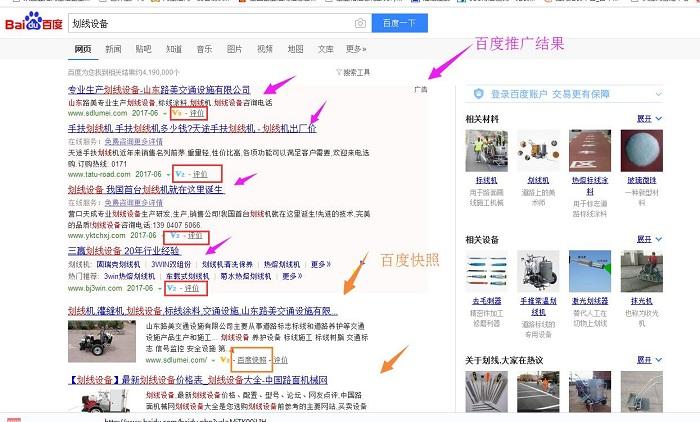The width and height of the screenshot is (700, 422).
Task: Click the Baidu logo
Action: pyautogui.click(x=34, y=22)
